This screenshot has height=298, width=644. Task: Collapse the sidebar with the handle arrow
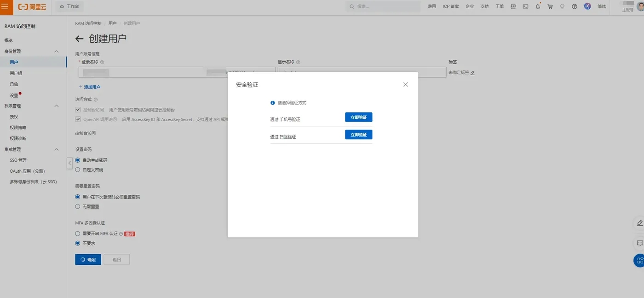(70, 163)
